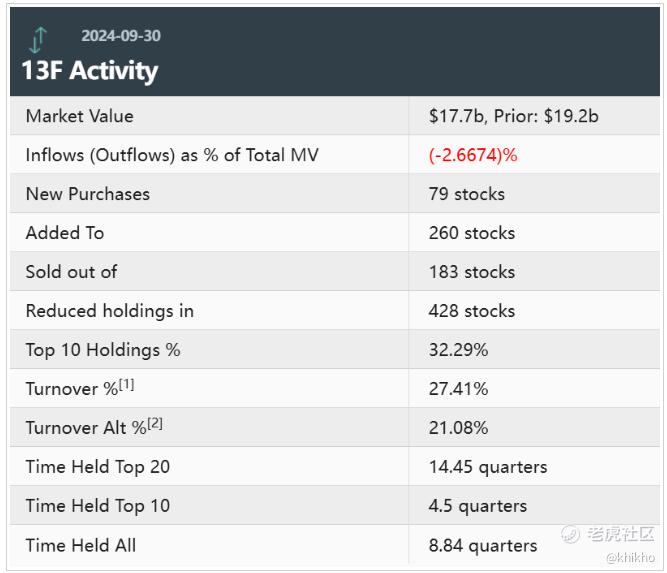Select the Market Value row label

[79, 116]
